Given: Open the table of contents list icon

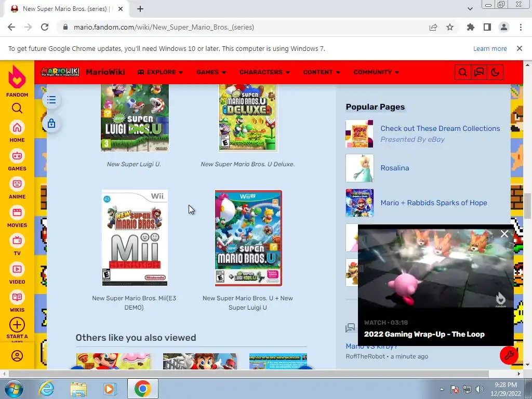Looking at the screenshot, I should (x=51, y=100).
